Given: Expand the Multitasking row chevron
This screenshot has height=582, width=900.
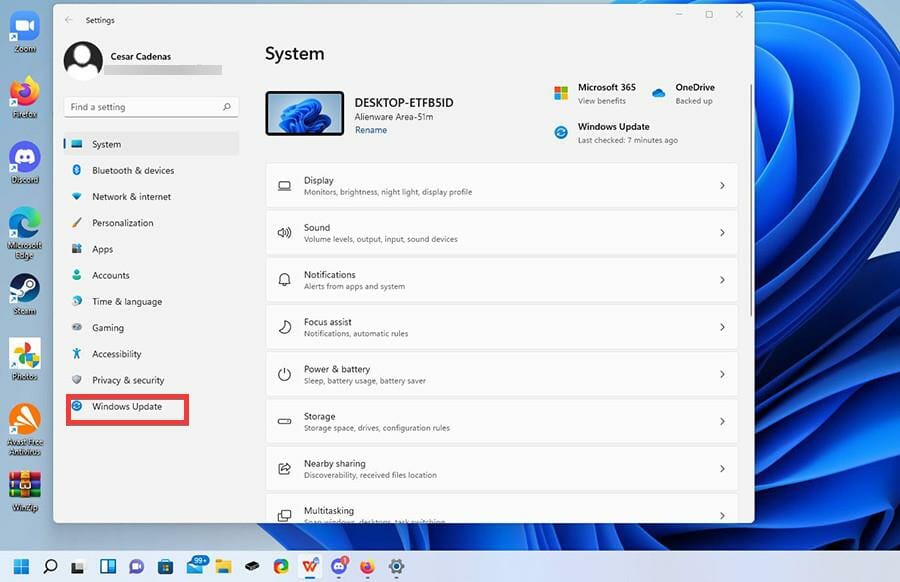Looking at the screenshot, I should pyautogui.click(x=722, y=515).
